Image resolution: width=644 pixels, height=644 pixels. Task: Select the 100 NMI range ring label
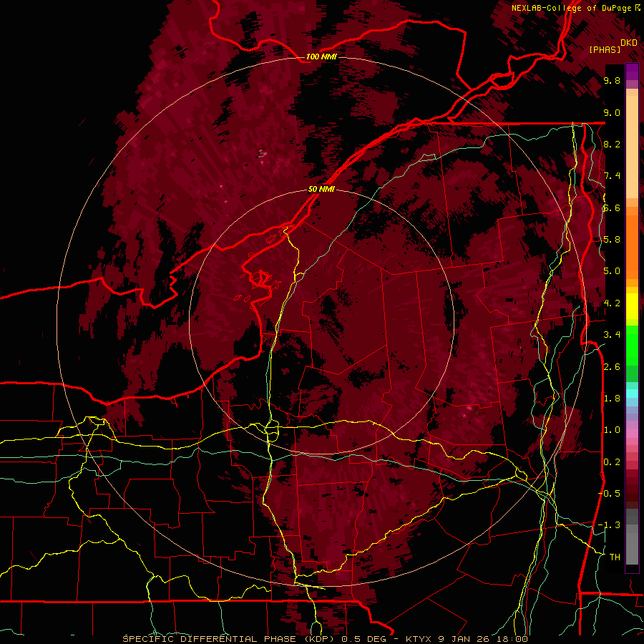[x=321, y=57]
